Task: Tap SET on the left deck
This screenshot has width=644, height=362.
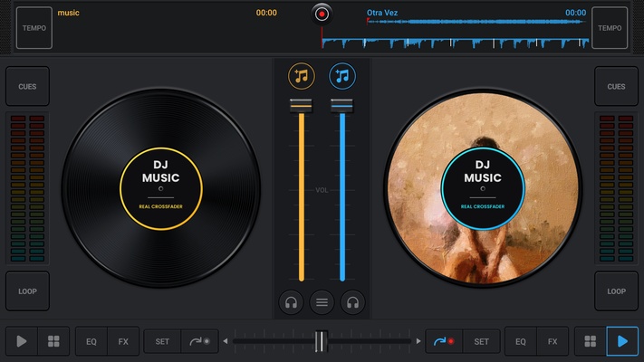Action: pos(162,341)
